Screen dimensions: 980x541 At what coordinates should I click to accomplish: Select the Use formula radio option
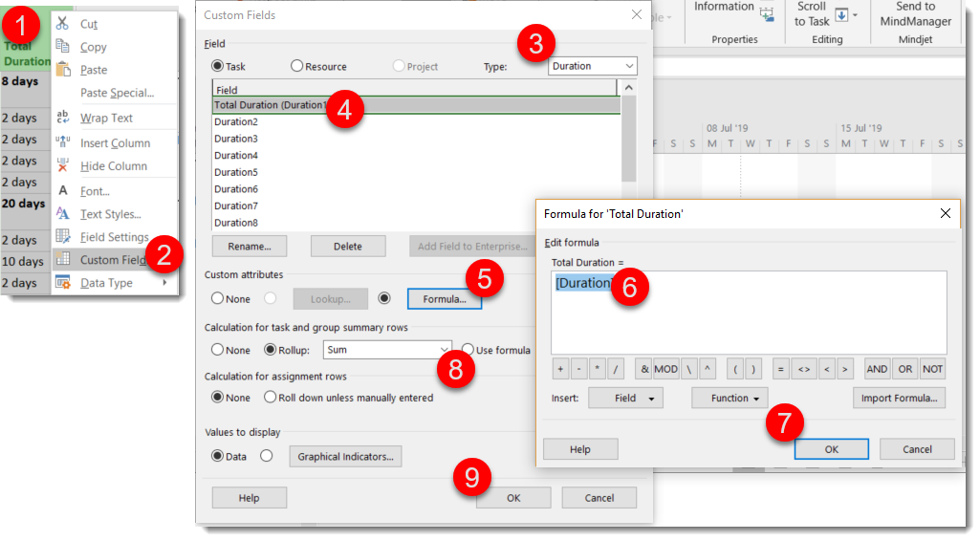click(468, 350)
